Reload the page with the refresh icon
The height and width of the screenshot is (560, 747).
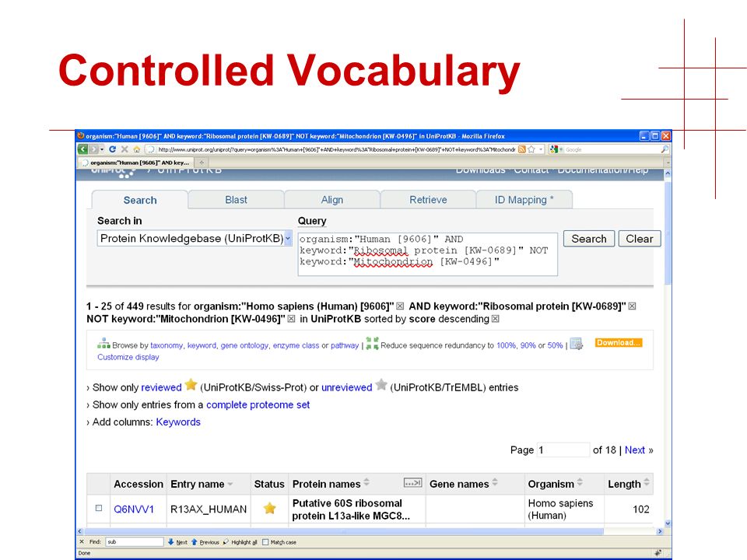pos(112,149)
